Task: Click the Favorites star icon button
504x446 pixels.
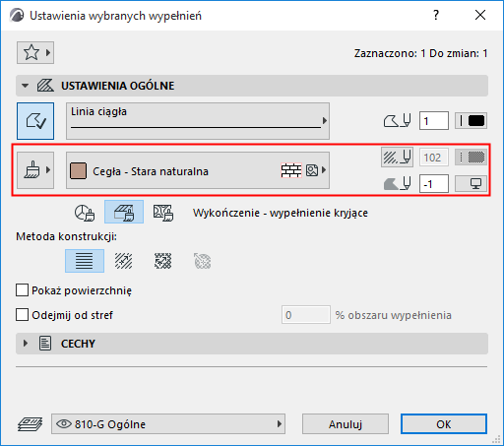Action: (x=35, y=52)
